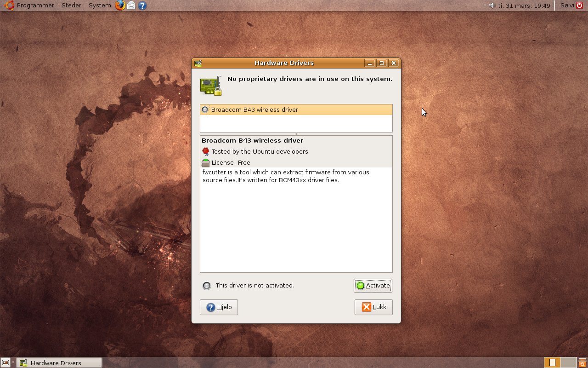Click the grey not-activated status indicator
Image resolution: width=588 pixels, height=368 pixels.
coord(207,286)
